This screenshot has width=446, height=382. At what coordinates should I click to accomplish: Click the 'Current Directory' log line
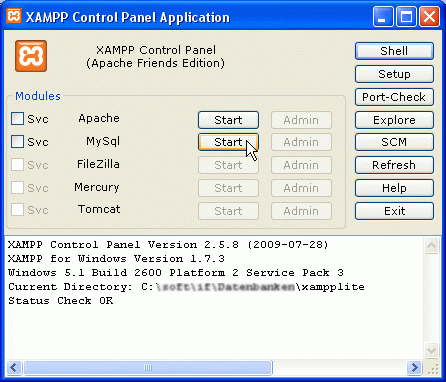pos(186,287)
